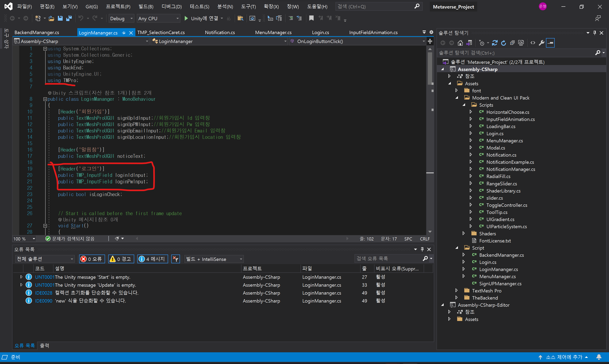The width and height of the screenshot is (609, 364).
Task: Click the New Project toolbar icon
Action: [x=38, y=18]
